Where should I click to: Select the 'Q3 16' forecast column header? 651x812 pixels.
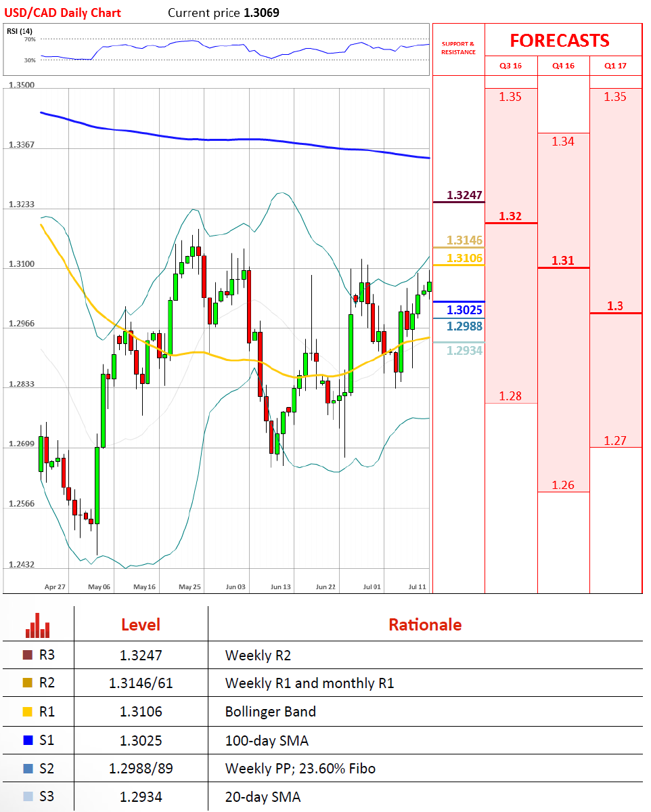pos(510,66)
